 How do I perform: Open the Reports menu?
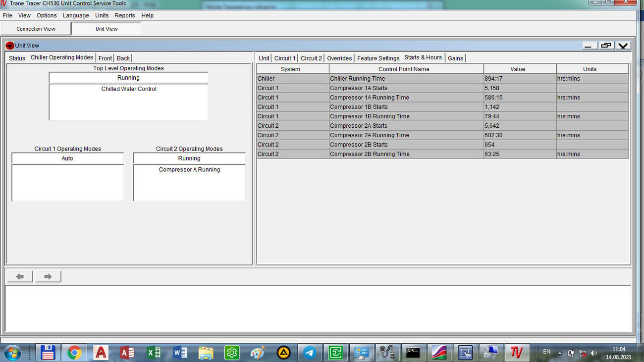click(x=125, y=15)
